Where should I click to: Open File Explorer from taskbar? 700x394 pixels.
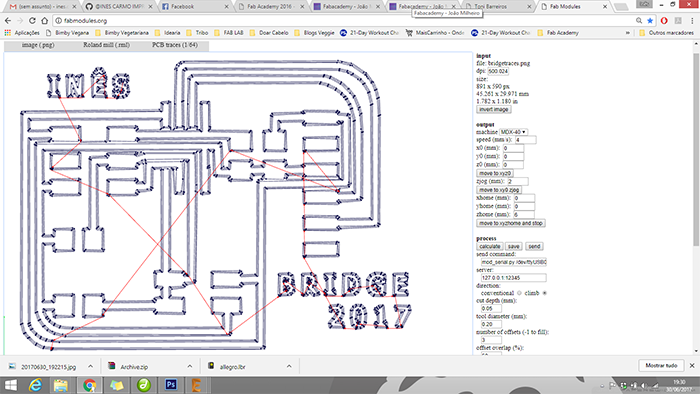pyautogui.click(x=61, y=385)
